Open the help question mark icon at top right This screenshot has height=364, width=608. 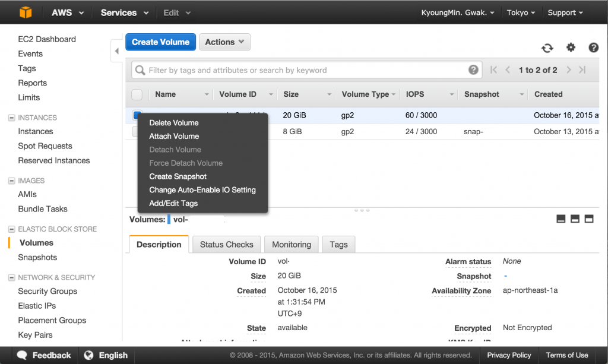pos(593,48)
